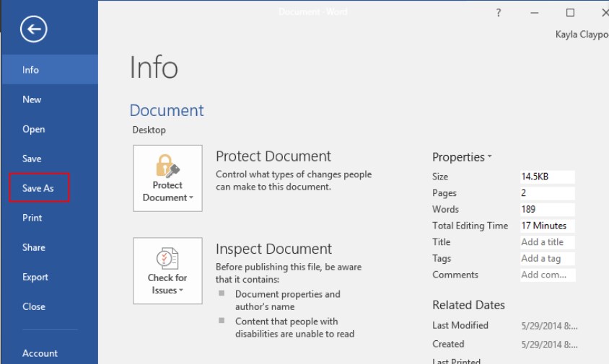Click the Add a tag field
The image size is (609, 364).
point(547,259)
